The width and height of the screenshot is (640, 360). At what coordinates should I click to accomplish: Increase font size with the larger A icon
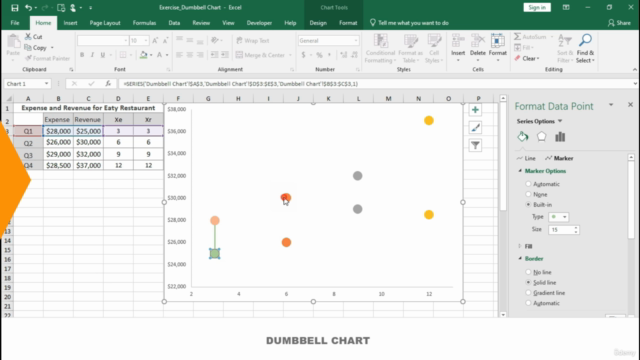pyautogui.click(x=155, y=40)
